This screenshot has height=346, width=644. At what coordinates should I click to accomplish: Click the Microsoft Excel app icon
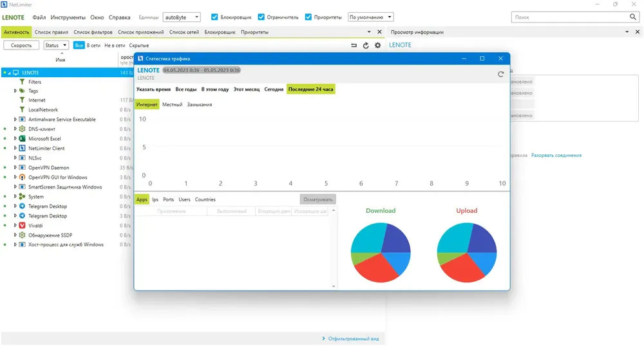coord(22,138)
